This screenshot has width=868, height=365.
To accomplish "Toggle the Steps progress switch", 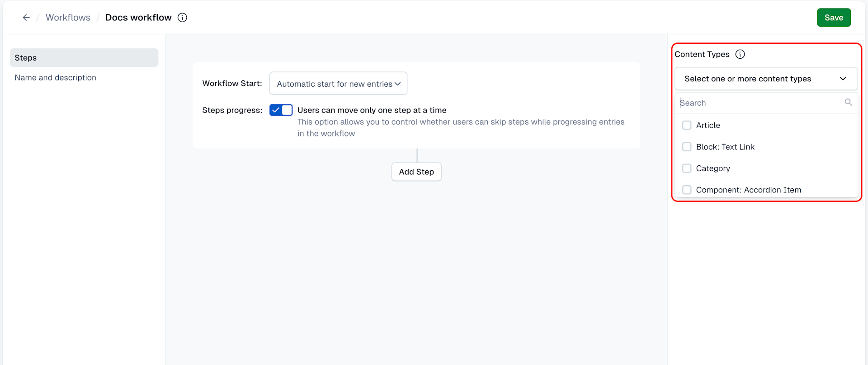I will tap(281, 110).
